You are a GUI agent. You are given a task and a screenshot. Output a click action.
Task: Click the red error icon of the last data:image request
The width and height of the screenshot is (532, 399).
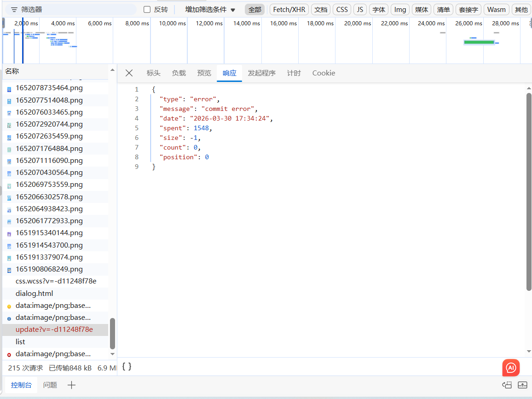point(9,354)
